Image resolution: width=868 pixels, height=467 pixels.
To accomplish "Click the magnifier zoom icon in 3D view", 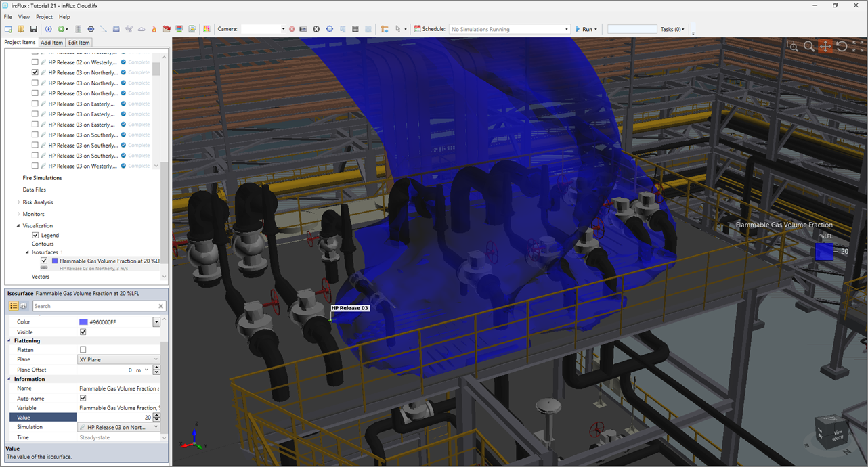I will [809, 46].
